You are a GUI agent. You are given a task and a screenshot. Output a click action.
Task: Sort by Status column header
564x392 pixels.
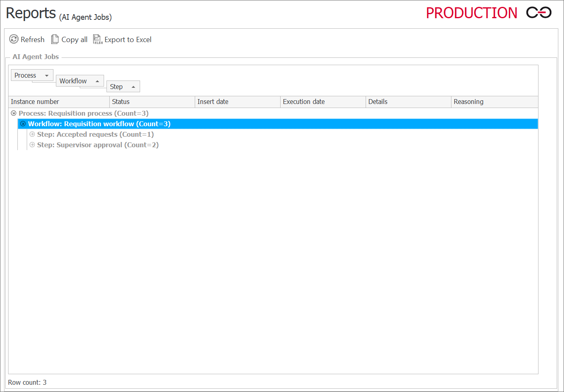pyautogui.click(x=152, y=102)
